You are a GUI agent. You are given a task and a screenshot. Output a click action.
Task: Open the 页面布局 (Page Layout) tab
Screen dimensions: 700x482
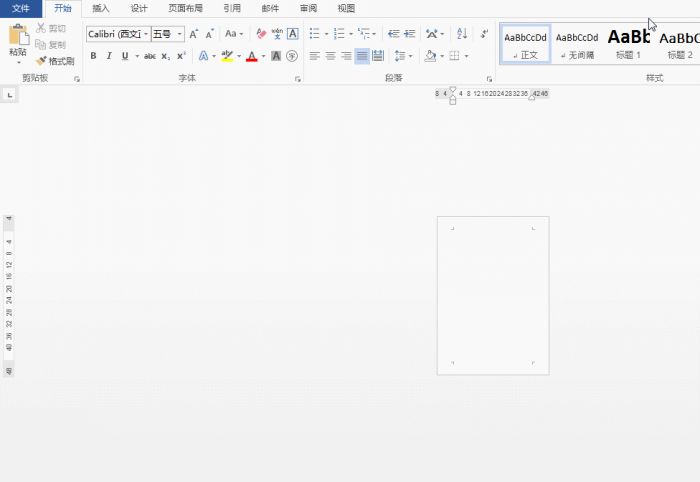tap(185, 8)
